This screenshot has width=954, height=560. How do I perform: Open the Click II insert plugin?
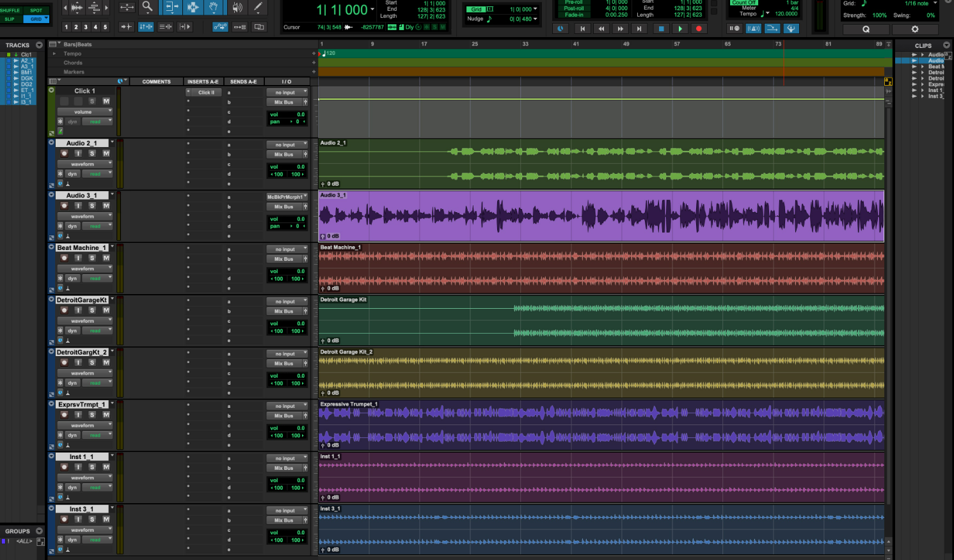tap(205, 93)
